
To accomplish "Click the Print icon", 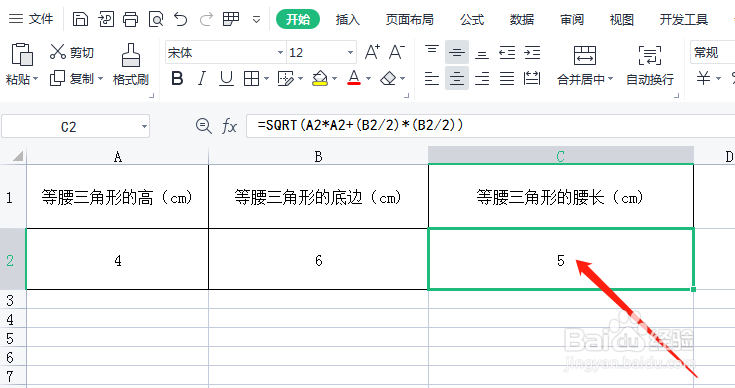I will tap(130, 19).
